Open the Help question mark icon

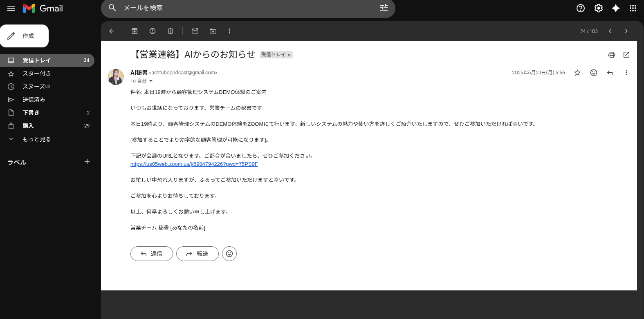(581, 8)
